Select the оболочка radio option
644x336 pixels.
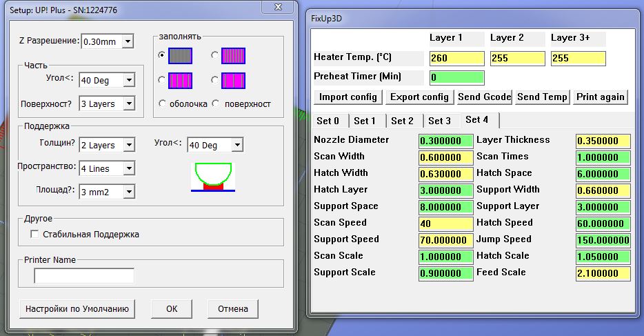162,103
